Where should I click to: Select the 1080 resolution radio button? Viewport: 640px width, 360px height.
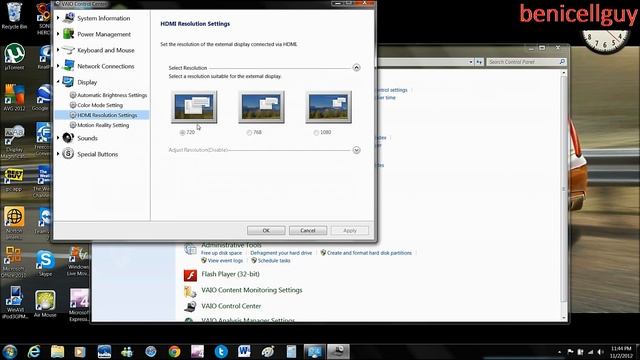tap(316, 133)
